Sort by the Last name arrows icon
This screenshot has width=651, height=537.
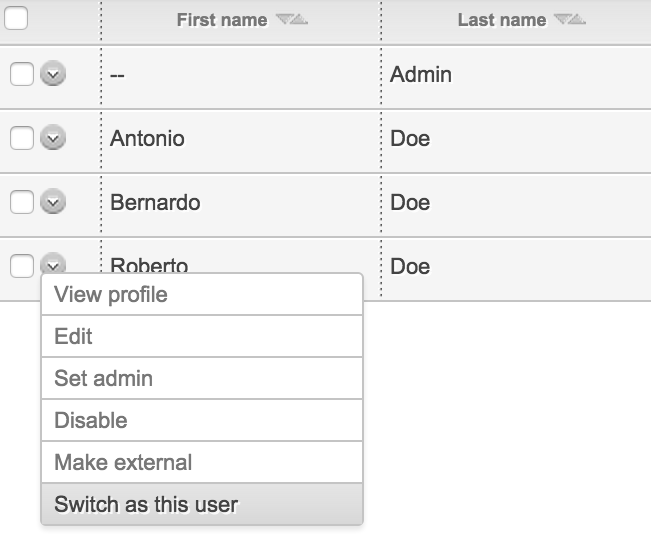tap(570, 19)
